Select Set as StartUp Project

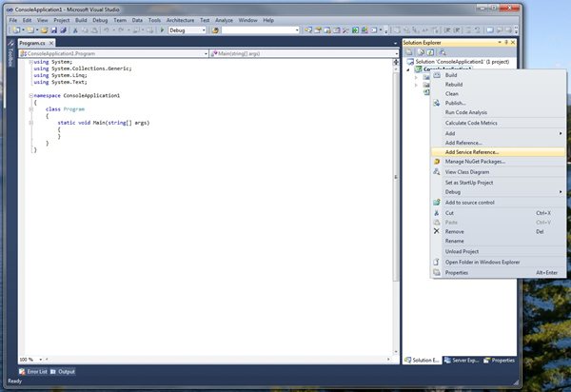pyautogui.click(x=498, y=183)
